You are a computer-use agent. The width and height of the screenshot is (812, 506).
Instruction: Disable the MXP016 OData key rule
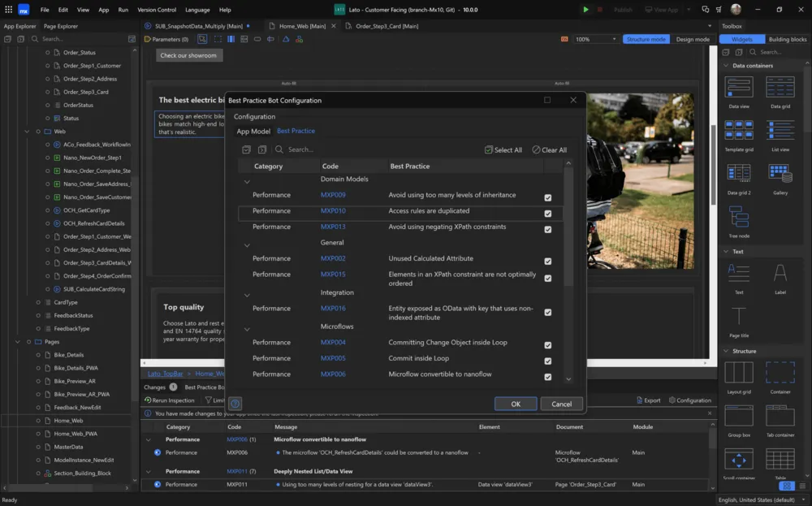tap(548, 313)
